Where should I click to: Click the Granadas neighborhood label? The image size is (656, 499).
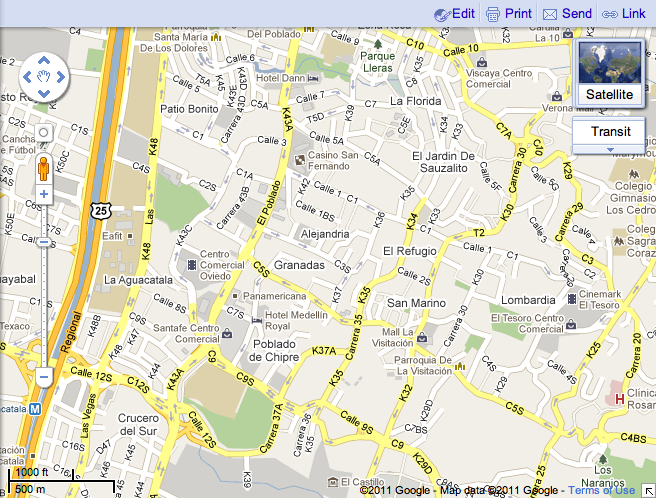299,265
